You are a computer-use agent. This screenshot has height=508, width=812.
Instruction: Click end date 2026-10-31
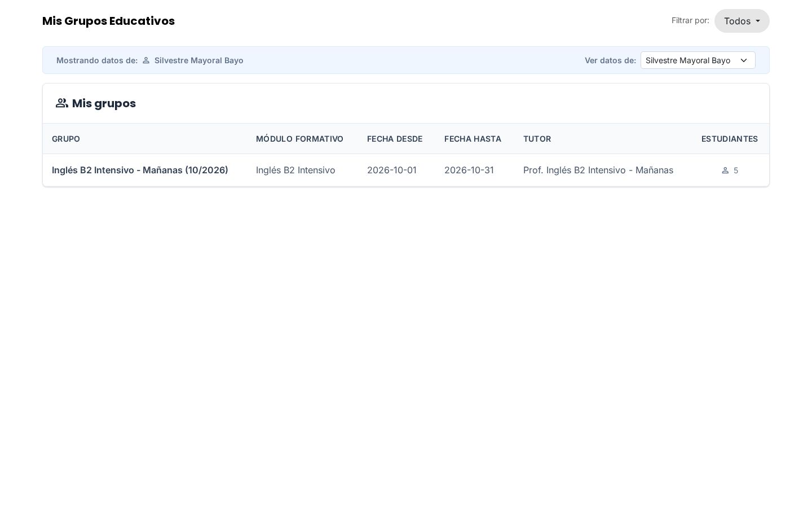469,170
